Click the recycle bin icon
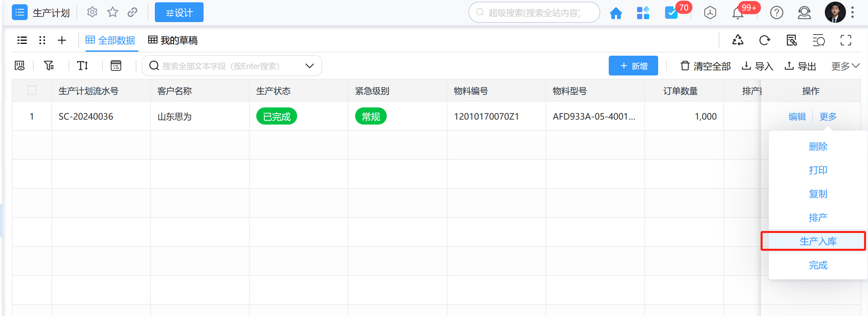This screenshot has height=316, width=868. [738, 41]
